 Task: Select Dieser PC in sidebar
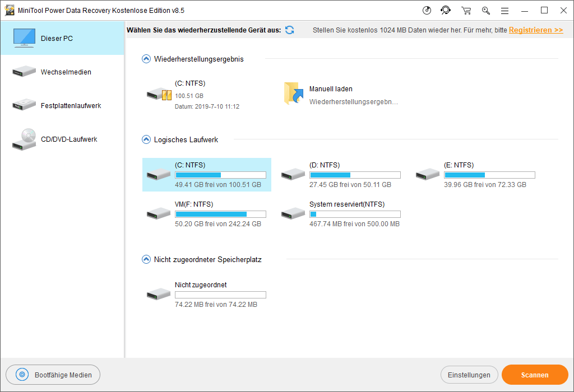coord(63,38)
